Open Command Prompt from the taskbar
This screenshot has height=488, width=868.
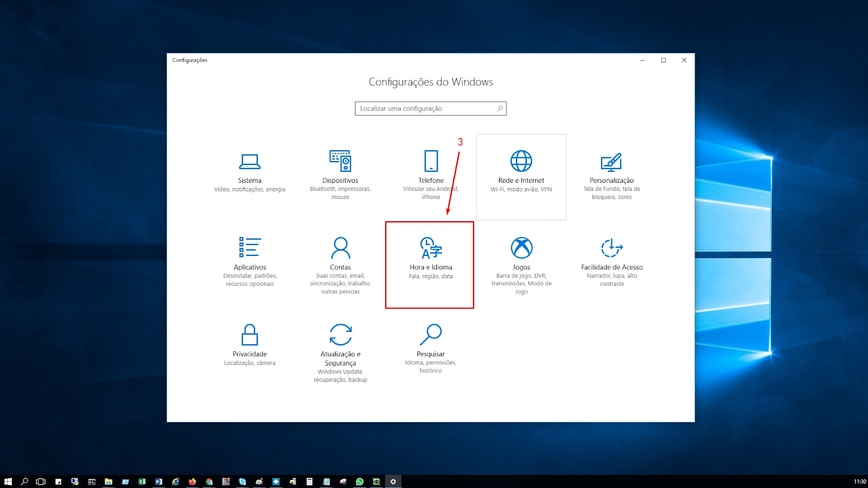coord(92,481)
